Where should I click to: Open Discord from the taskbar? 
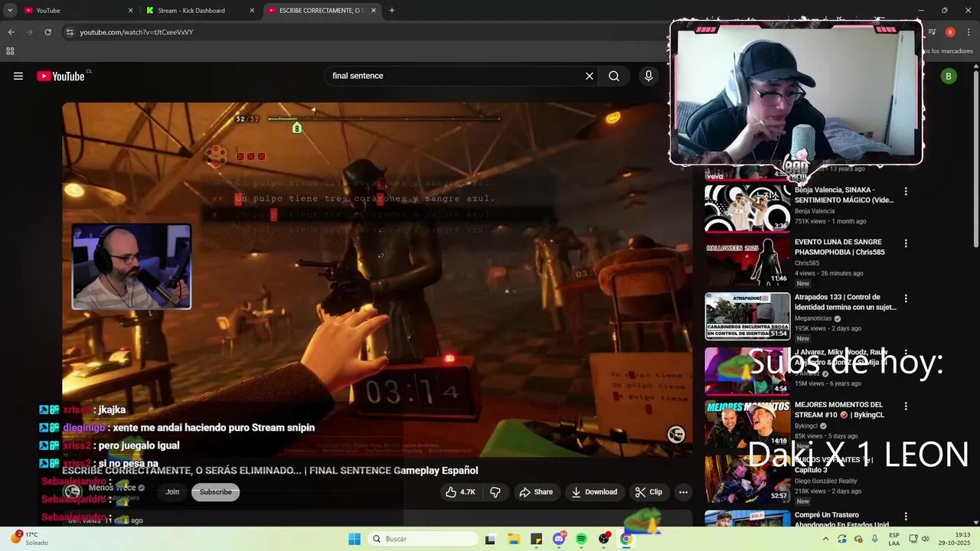(x=559, y=539)
